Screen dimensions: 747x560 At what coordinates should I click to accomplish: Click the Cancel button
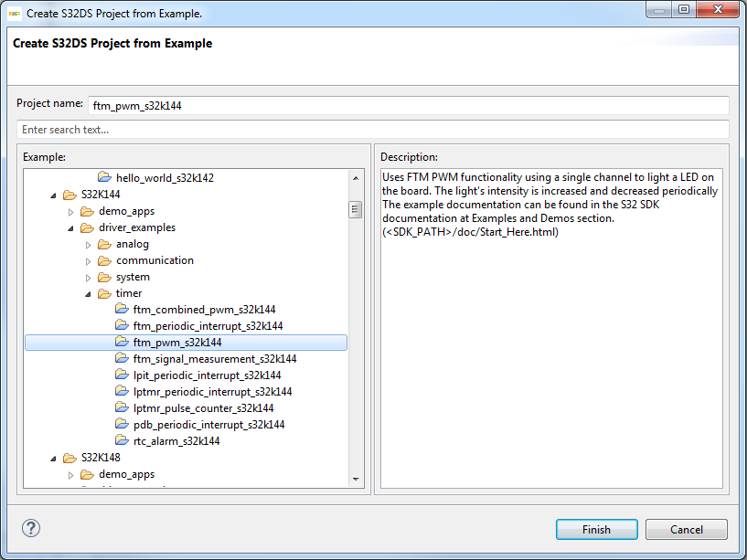(x=686, y=530)
